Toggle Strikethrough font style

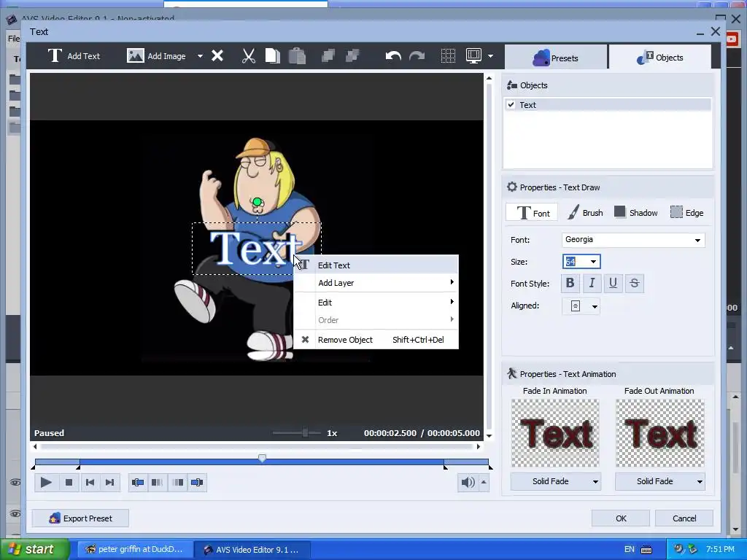[x=634, y=284]
